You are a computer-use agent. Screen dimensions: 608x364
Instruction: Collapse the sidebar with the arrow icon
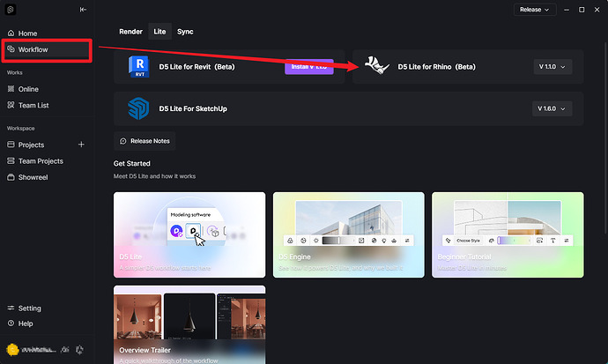click(x=83, y=10)
